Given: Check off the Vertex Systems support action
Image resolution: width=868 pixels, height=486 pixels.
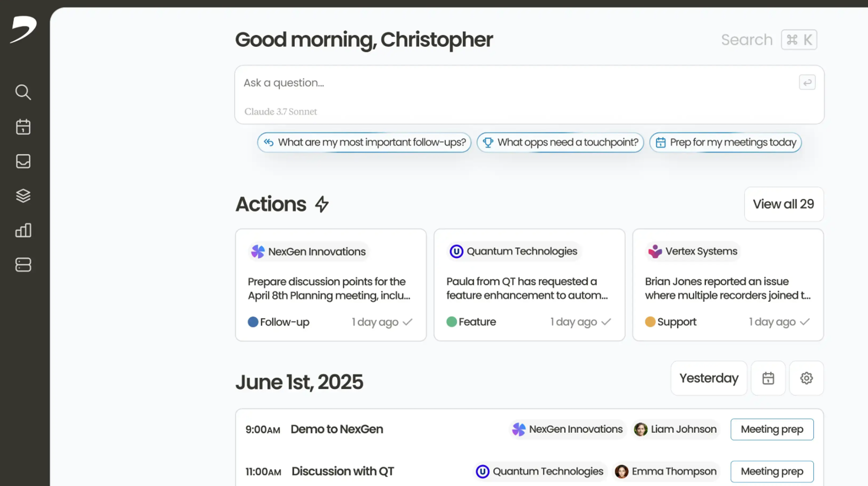Looking at the screenshot, I should click(805, 322).
